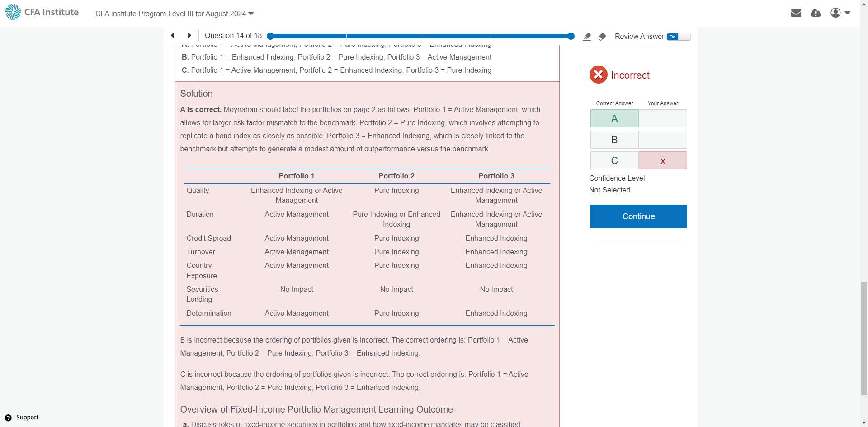Click the Support help icon

pyautogui.click(x=8, y=418)
